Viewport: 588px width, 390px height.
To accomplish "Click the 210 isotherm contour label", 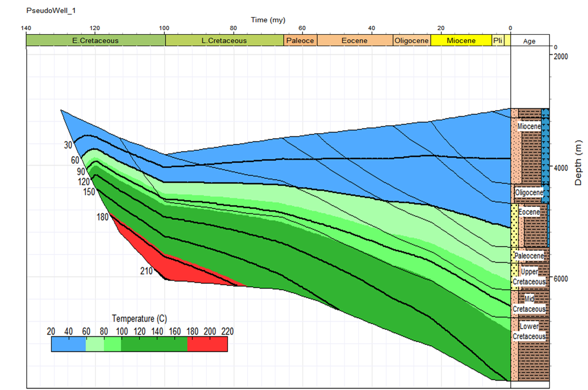I will tap(146, 271).
